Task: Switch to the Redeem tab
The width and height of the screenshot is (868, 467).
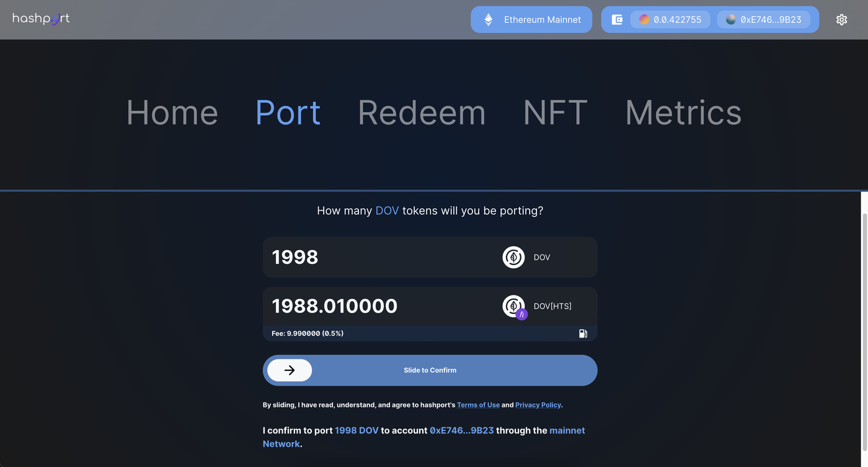Action: (422, 113)
